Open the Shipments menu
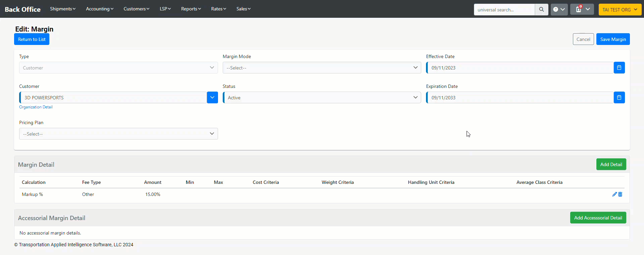 coord(62,9)
